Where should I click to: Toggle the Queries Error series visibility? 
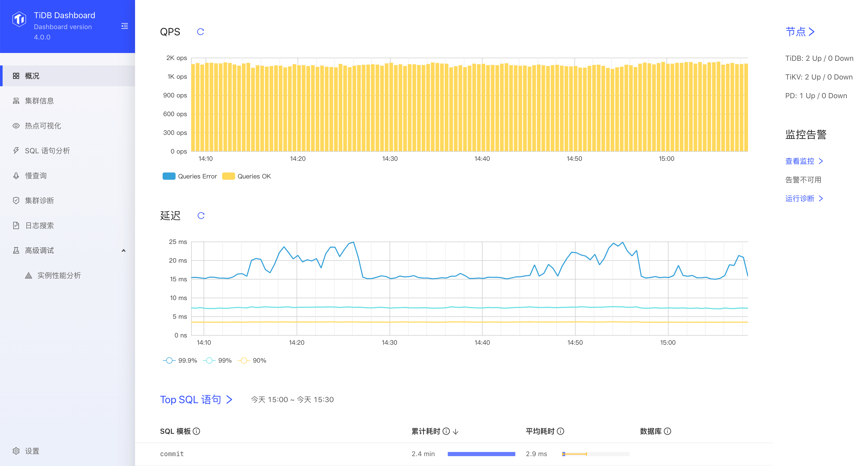click(x=190, y=176)
